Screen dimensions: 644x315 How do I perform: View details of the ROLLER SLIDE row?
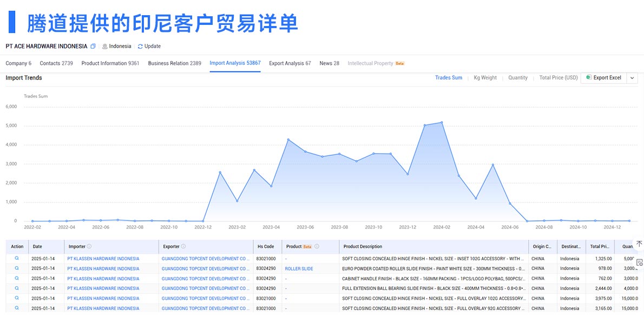point(17,268)
